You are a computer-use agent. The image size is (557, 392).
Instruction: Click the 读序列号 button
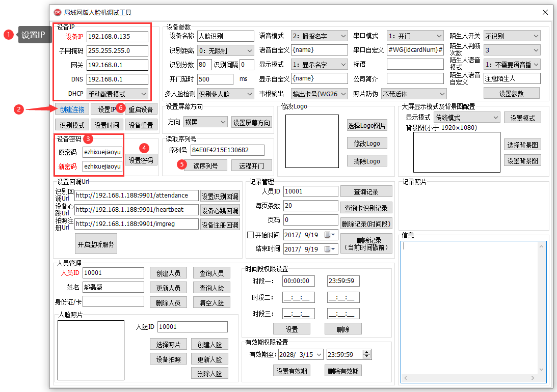205,165
